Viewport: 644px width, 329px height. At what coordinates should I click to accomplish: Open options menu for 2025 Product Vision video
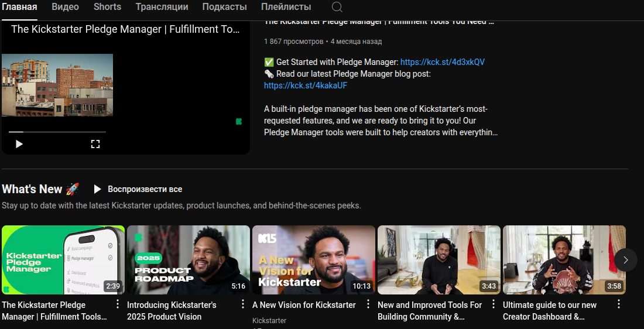pyautogui.click(x=243, y=304)
